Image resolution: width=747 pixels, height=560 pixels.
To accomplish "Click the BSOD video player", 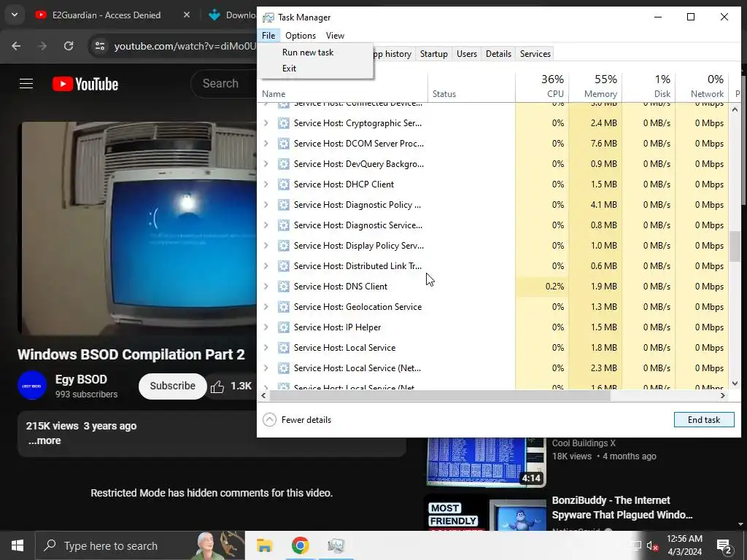I will tap(138, 228).
